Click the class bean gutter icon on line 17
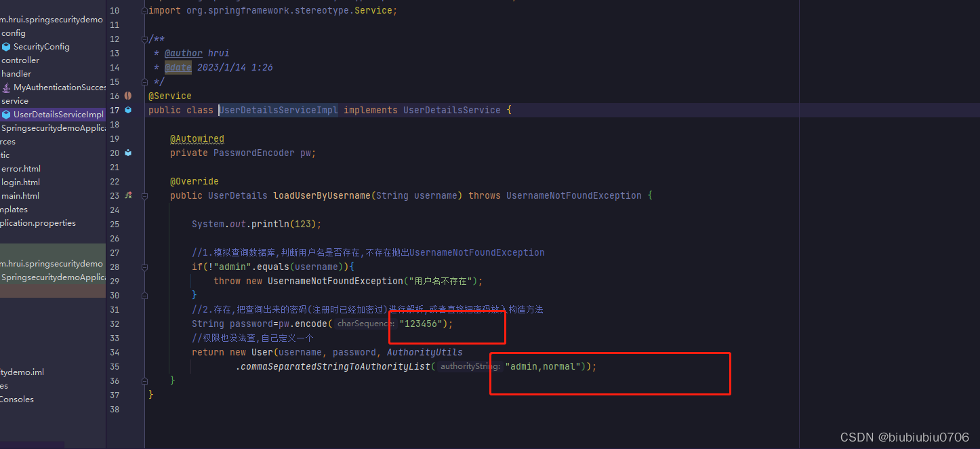Viewport: 980px width, 449px height. (128, 110)
